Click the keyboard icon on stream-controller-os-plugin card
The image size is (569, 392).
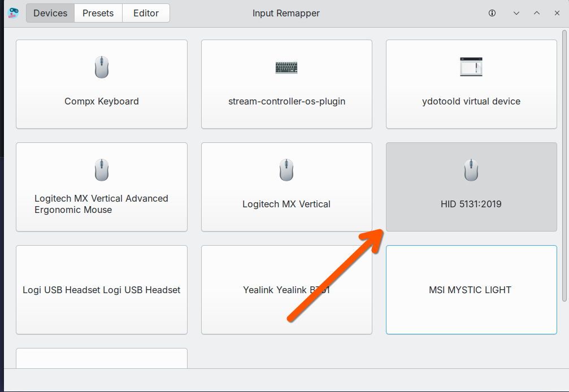(286, 67)
